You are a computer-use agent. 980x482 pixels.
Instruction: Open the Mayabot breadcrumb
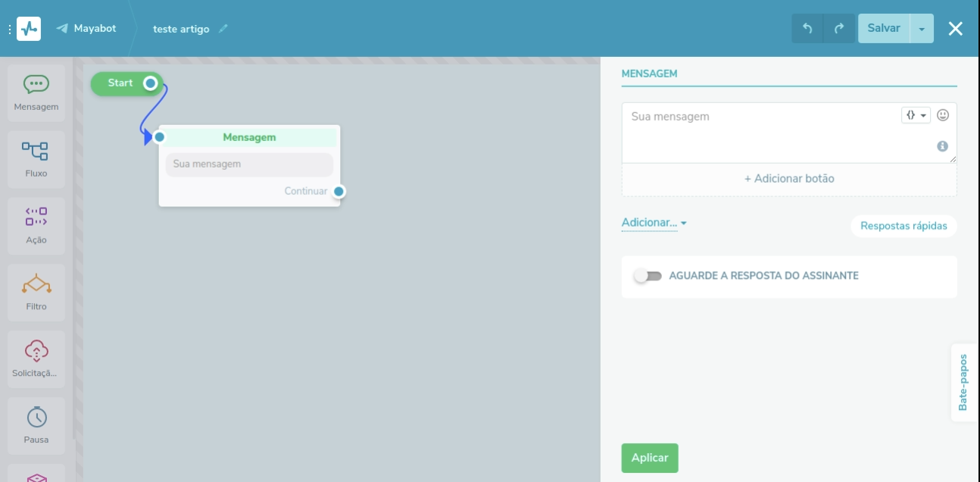pyautogui.click(x=86, y=29)
